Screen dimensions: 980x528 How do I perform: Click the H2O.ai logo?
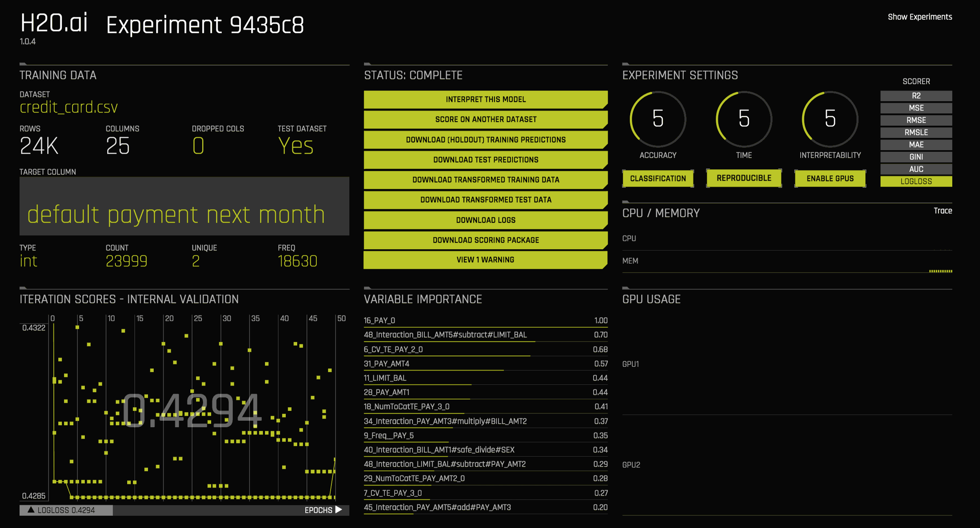coord(54,23)
